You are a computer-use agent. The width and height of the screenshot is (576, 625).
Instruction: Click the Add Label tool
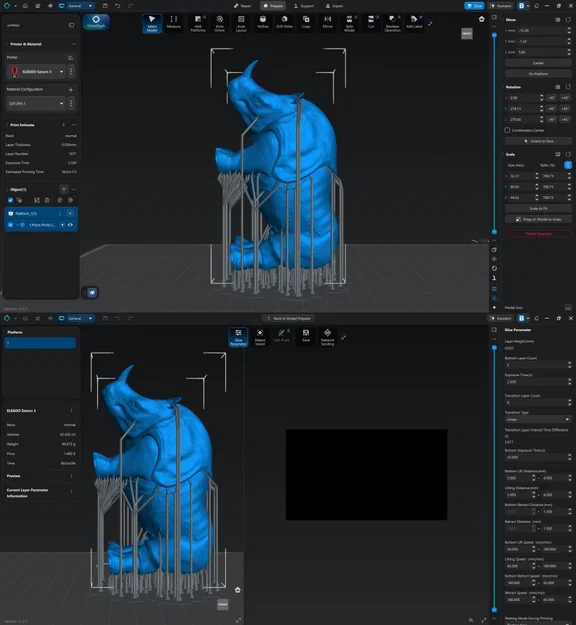click(414, 22)
